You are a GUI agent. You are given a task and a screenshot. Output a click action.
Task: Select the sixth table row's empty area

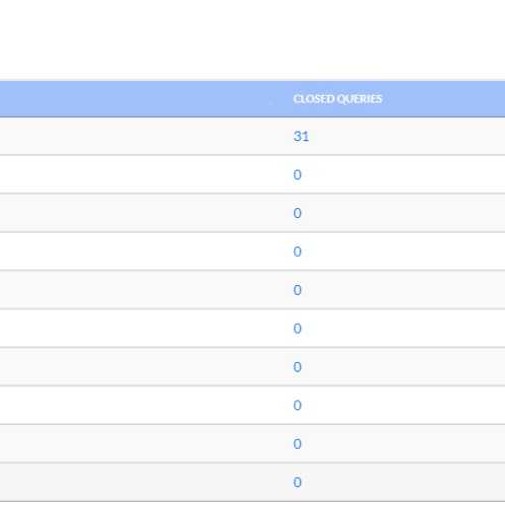252,328
